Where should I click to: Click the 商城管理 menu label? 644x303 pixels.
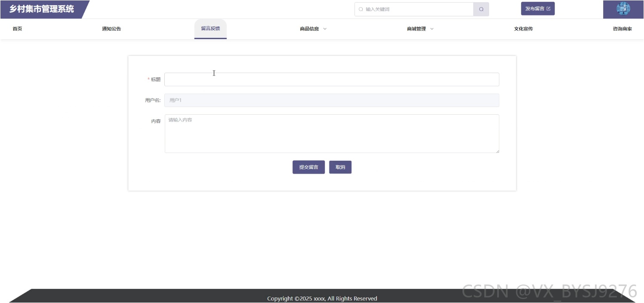tap(416, 29)
